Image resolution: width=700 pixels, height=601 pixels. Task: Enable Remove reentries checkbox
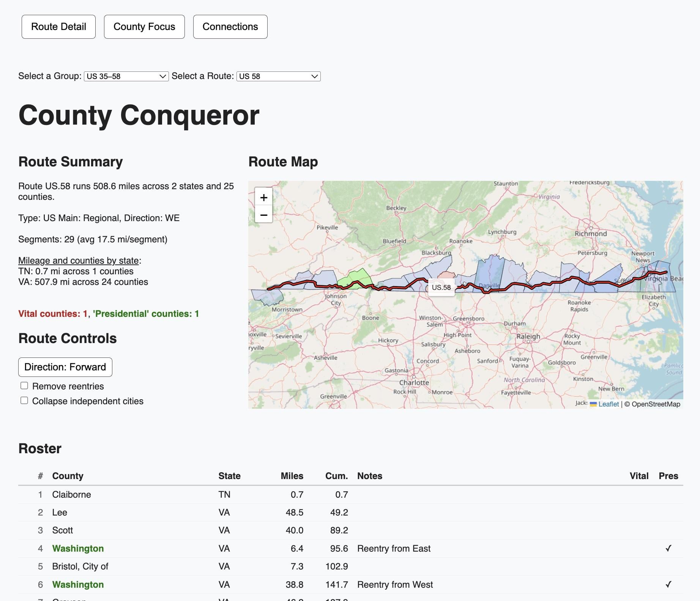click(x=24, y=386)
